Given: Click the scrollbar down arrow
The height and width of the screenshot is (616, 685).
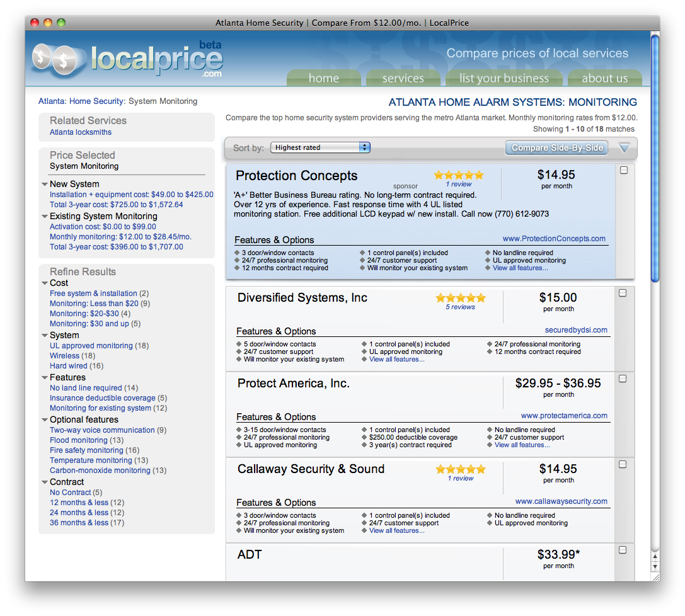Looking at the screenshot, I should pyautogui.click(x=655, y=566).
